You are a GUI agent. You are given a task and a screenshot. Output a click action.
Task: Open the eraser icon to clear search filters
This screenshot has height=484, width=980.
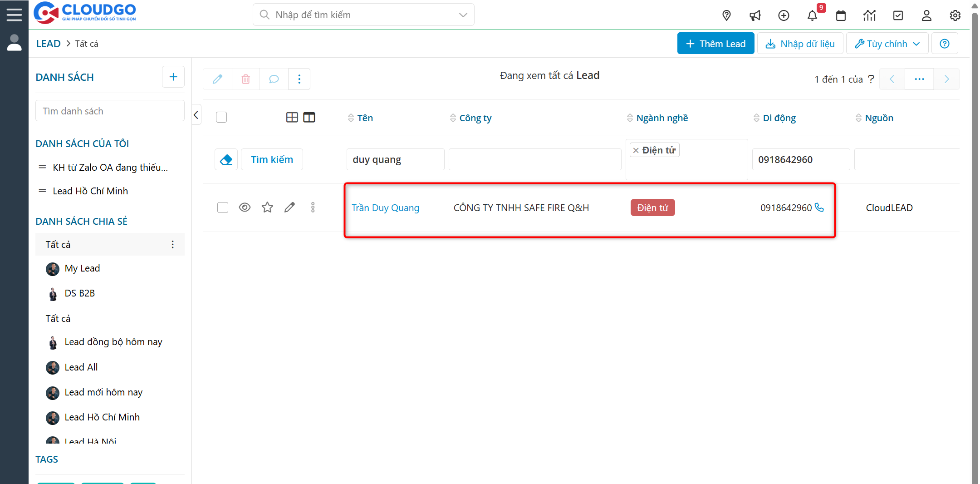pos(226,159)
